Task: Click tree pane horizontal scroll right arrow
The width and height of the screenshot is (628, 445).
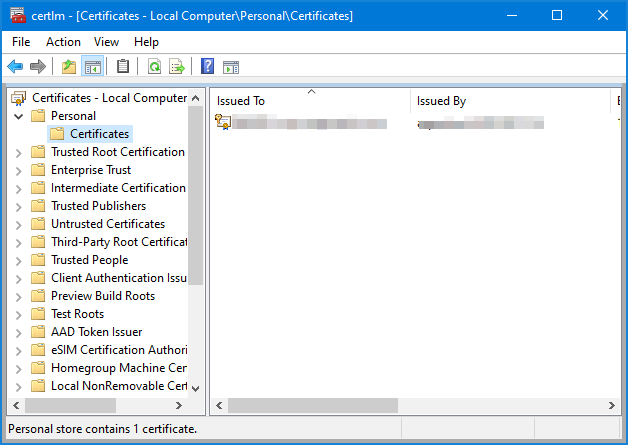Action: pyautogui.click(x=179, y=405)
